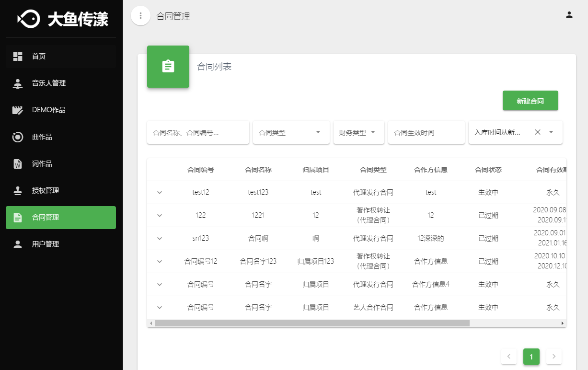Image resolution: width=588 pixels, height=370 pixels.
Task: Click the 合同名称、合同编号 search field
Action: 198,132
